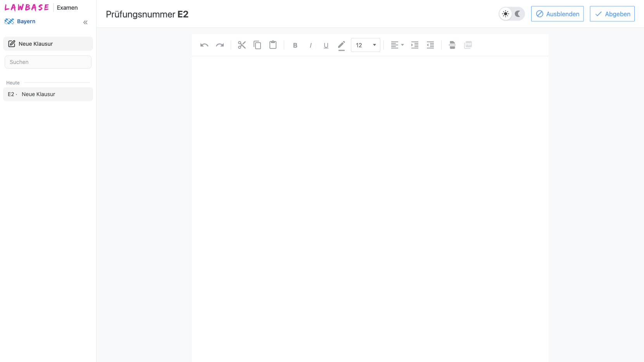Click the Heute section label
This screenshot has width=644, height=362.
pos(13,83)
